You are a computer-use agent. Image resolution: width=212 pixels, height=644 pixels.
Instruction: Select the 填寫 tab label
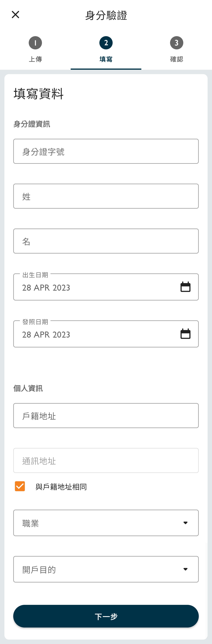click(106, 59)
